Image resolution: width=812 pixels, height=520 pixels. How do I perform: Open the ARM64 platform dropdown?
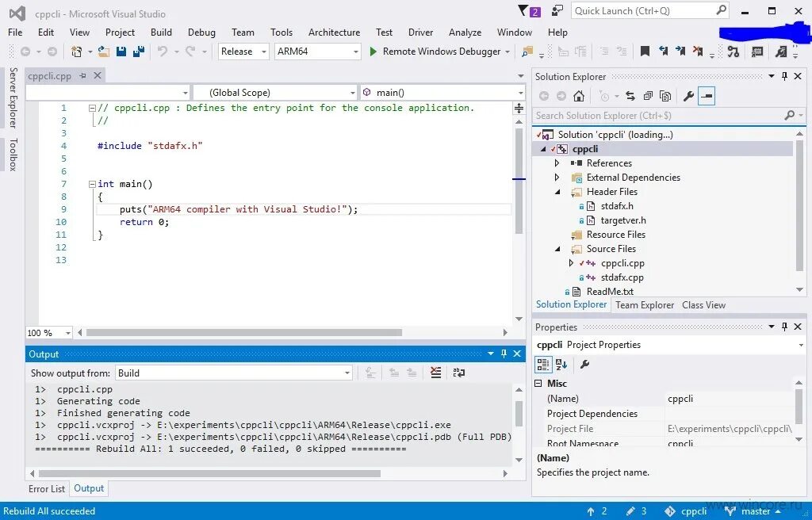click(357, 51)
